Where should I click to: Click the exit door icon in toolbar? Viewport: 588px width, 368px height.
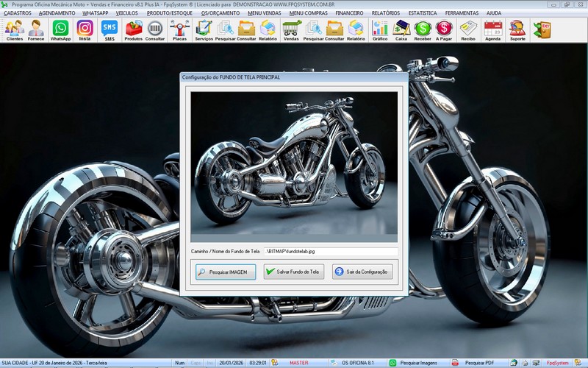click(542, 30)
